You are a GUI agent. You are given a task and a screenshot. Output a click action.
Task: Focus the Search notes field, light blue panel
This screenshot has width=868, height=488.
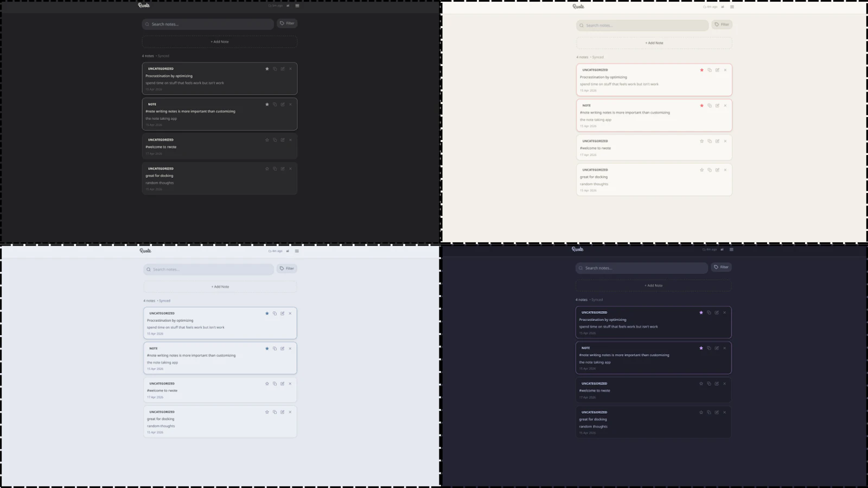209,269
